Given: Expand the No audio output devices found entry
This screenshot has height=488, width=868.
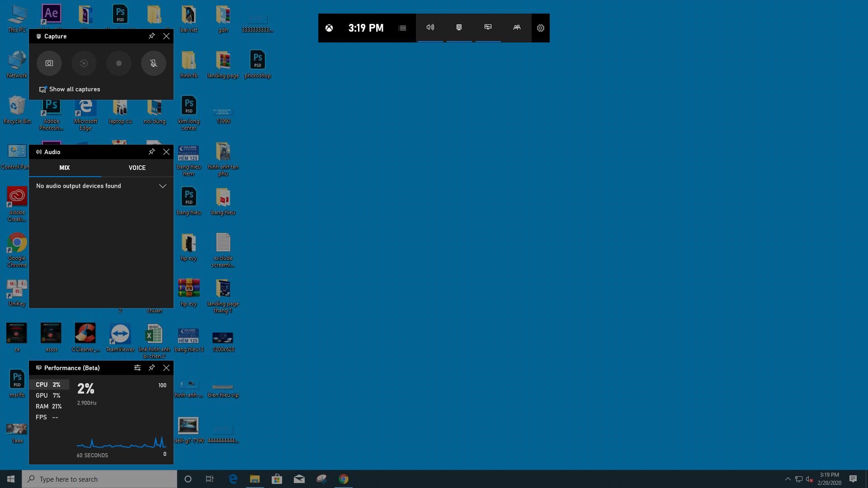Looking at the screenshot, I should click(163, 186).
